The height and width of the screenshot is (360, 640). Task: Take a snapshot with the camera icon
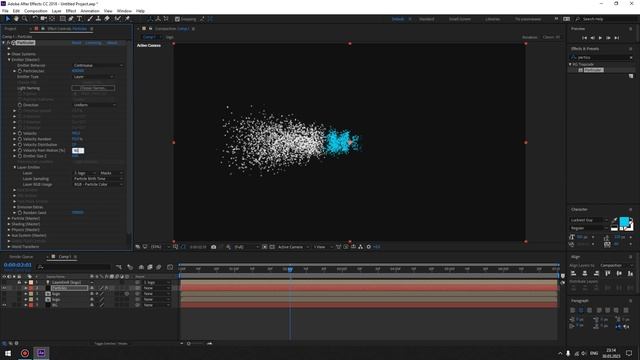[x=213, y=247]
